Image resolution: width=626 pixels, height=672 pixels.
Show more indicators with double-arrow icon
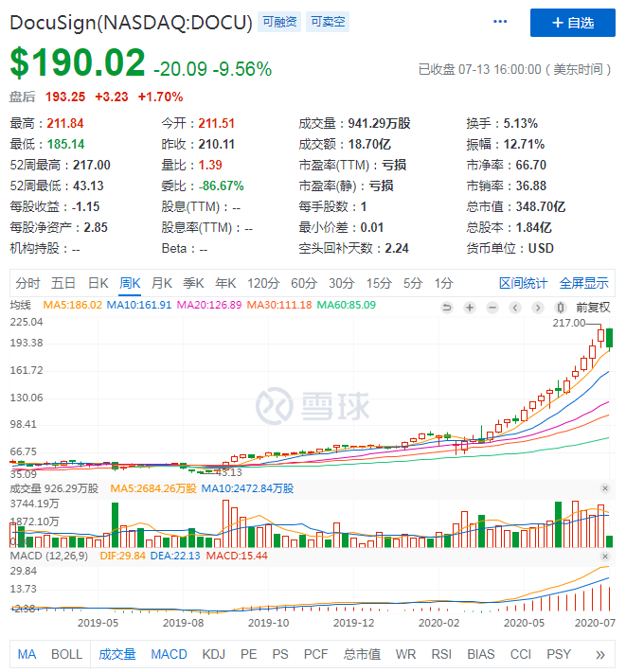click(x=600, y=654)
